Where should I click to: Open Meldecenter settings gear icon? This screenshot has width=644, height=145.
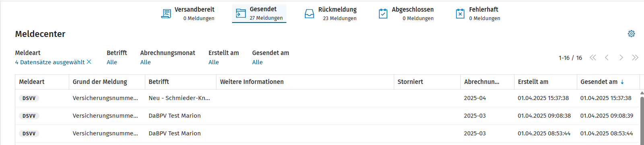[631, 34]
